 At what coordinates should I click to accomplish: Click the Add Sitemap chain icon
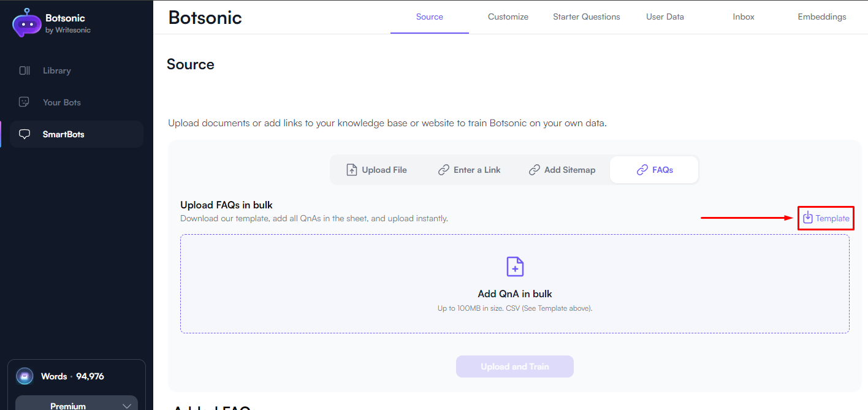pos(535,170)
